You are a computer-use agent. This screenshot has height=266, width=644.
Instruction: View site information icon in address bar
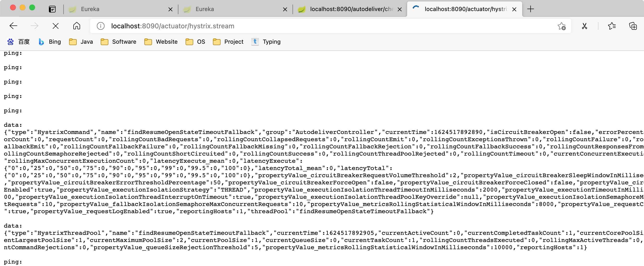click(100, 26)
